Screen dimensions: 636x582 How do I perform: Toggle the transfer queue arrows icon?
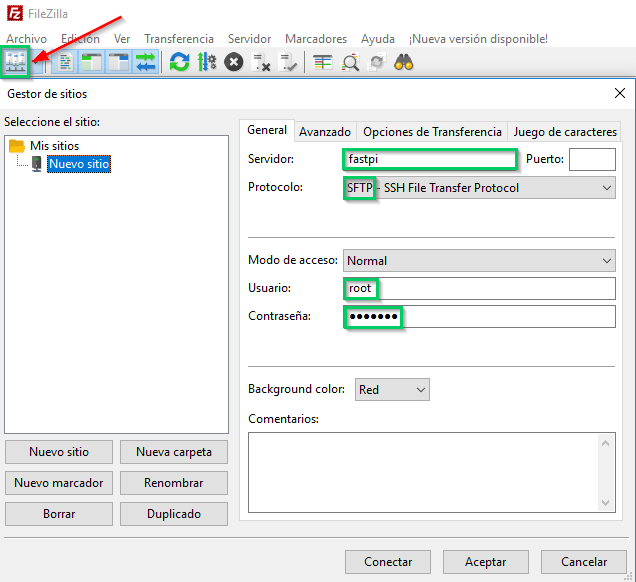click(x=146, y=62)
